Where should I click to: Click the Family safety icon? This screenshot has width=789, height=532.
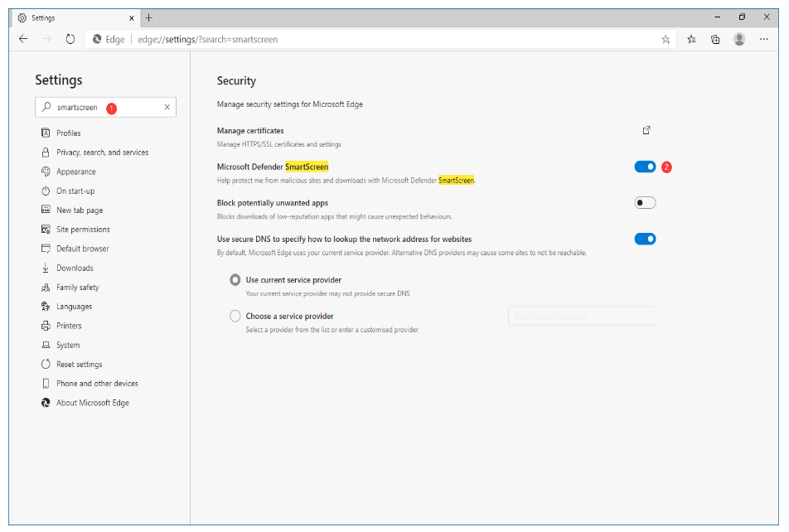point(46,287)
